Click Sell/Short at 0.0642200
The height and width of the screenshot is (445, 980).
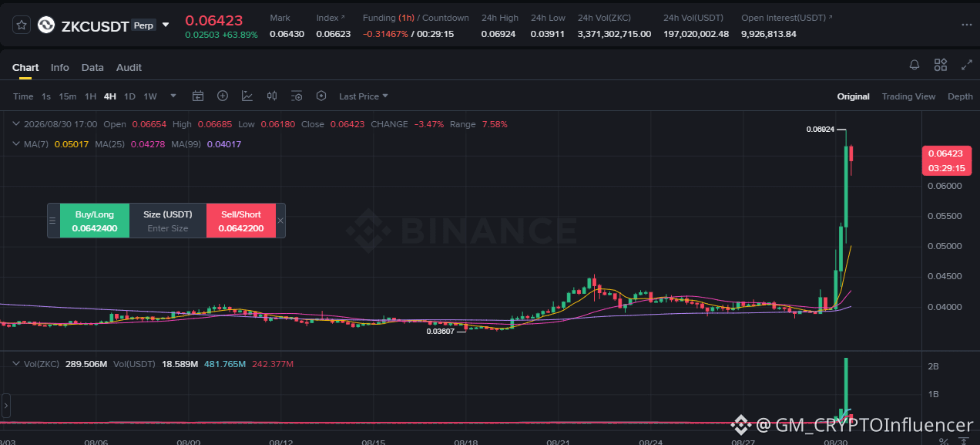click(x=241, y=221)
